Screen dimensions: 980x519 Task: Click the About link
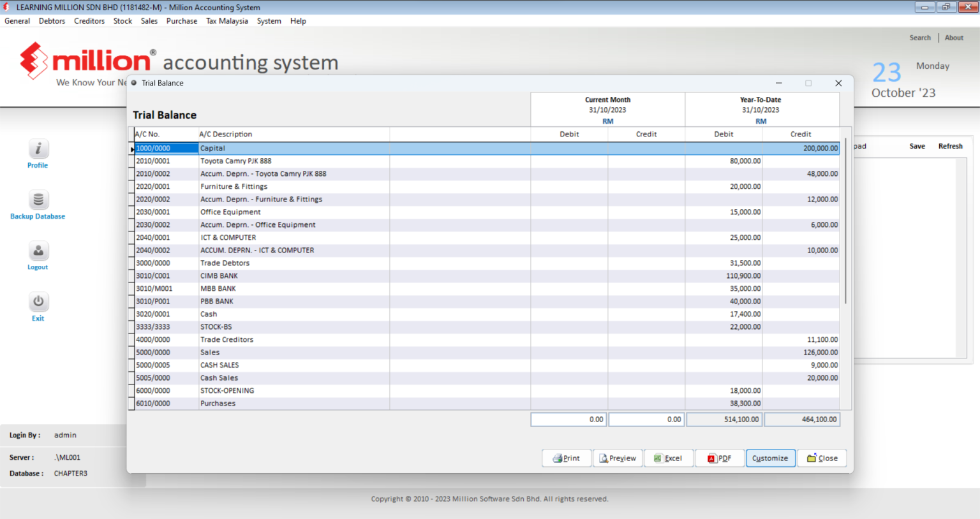pos(954,38)
